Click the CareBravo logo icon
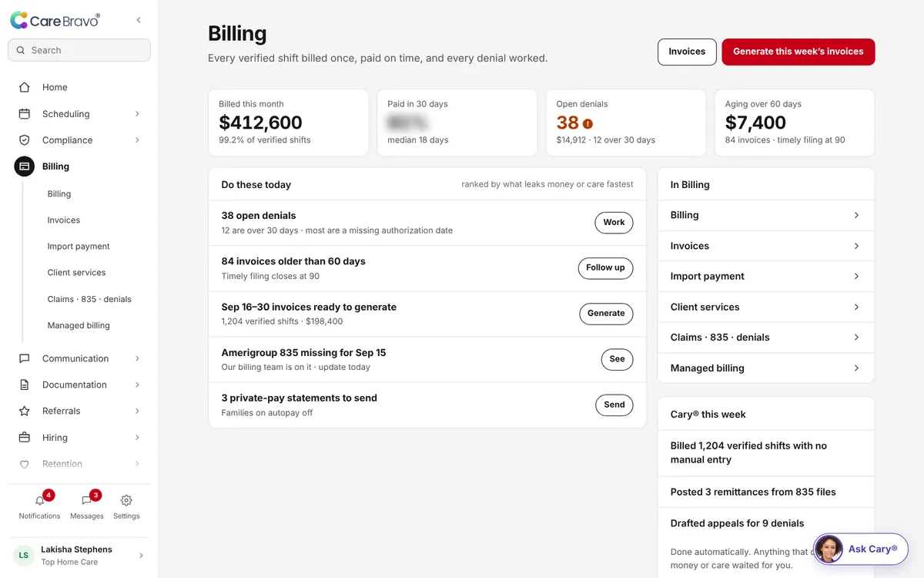This screenshot has width=924, height=578. point(19,20)
